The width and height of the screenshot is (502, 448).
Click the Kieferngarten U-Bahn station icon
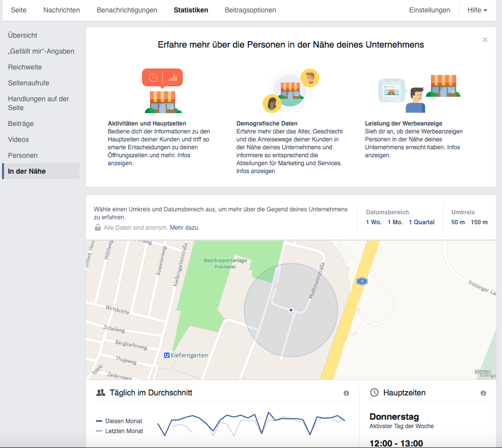click(x=167, y=355)
